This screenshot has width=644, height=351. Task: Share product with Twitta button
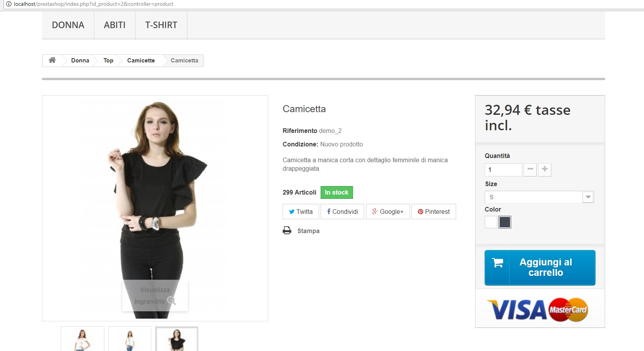coord(301,212)
